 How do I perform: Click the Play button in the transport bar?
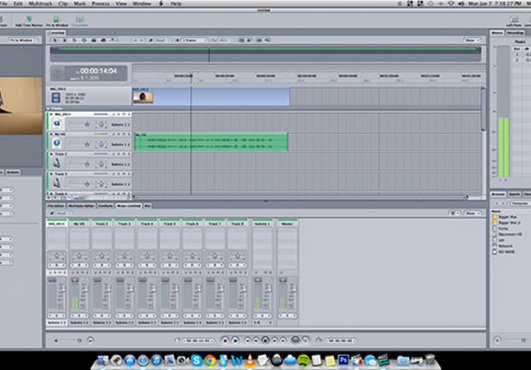[x=235, y=341]
